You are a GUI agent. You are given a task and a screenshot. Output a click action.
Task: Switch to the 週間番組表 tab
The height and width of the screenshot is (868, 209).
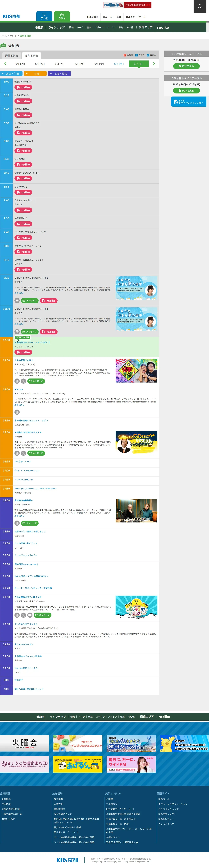[x=11, y=56]
